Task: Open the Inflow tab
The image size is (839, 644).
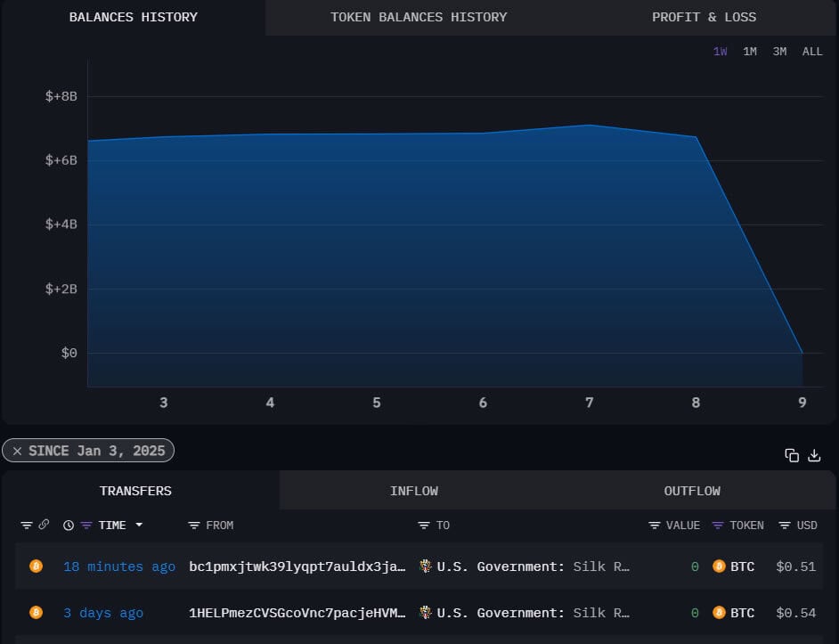Action: click(413, 491)
